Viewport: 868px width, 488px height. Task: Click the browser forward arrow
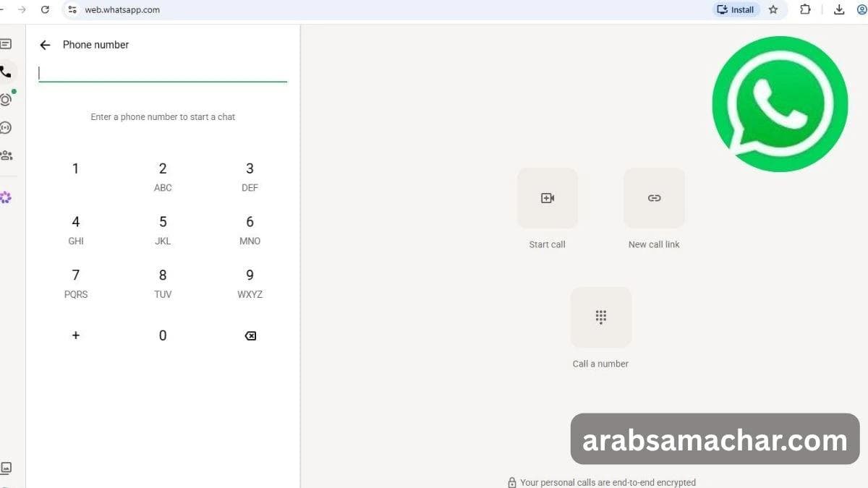22,9
